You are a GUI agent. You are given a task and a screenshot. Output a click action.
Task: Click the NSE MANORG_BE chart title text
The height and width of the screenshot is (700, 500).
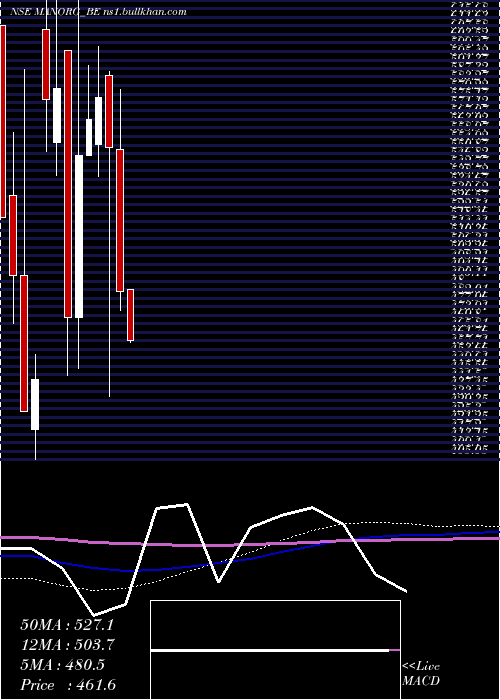(x=98, y=12)
